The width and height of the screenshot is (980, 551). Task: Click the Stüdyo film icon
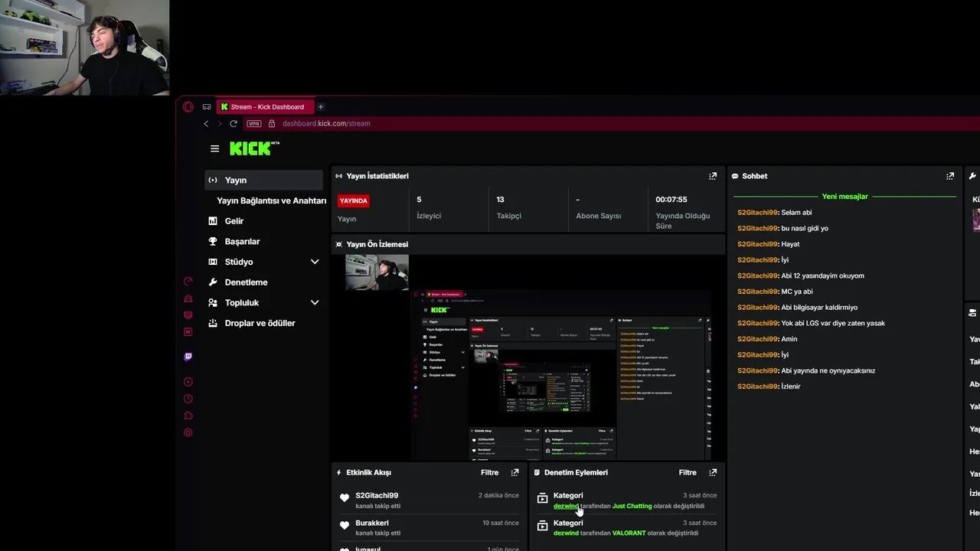(213, 262)
